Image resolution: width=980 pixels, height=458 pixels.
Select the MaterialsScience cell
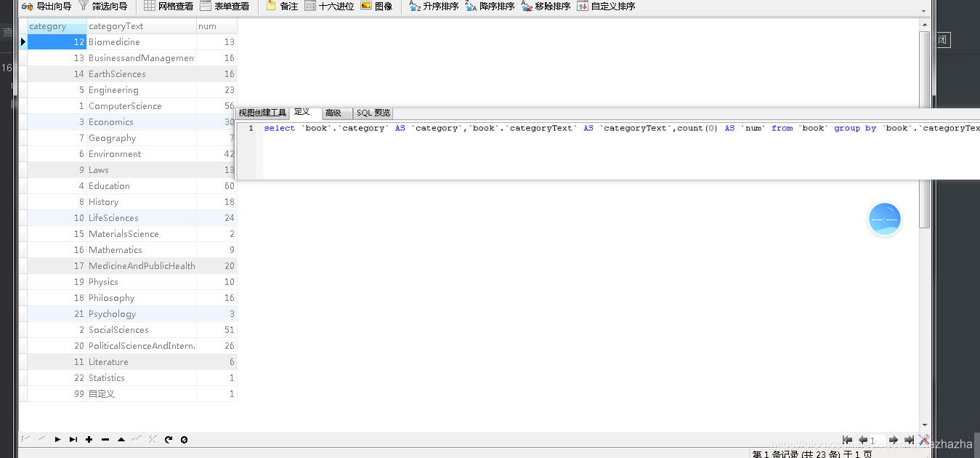(142, 234)
